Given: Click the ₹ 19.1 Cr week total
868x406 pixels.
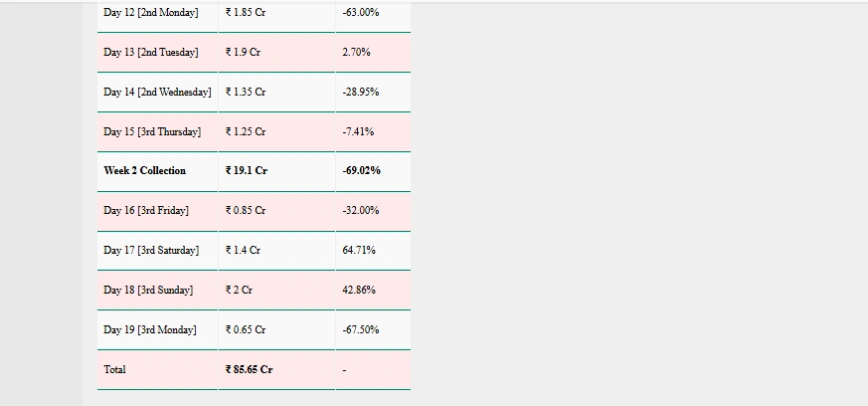Looking at the screenshot, I should [247, 170].
